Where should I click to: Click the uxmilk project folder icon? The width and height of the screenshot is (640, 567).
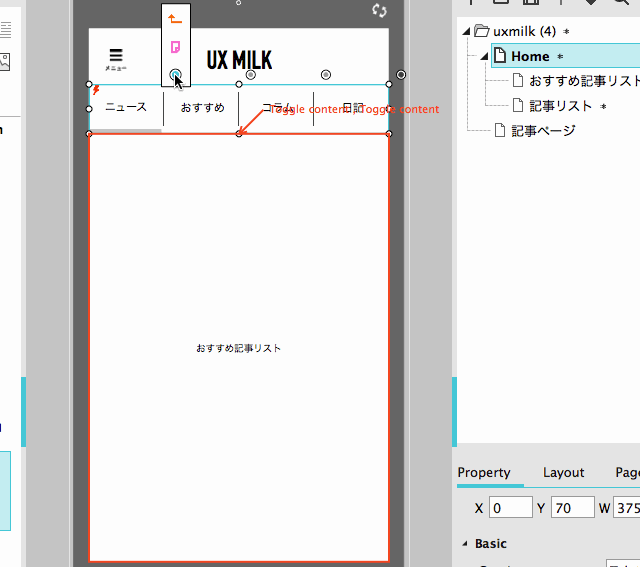click(481, 31)
